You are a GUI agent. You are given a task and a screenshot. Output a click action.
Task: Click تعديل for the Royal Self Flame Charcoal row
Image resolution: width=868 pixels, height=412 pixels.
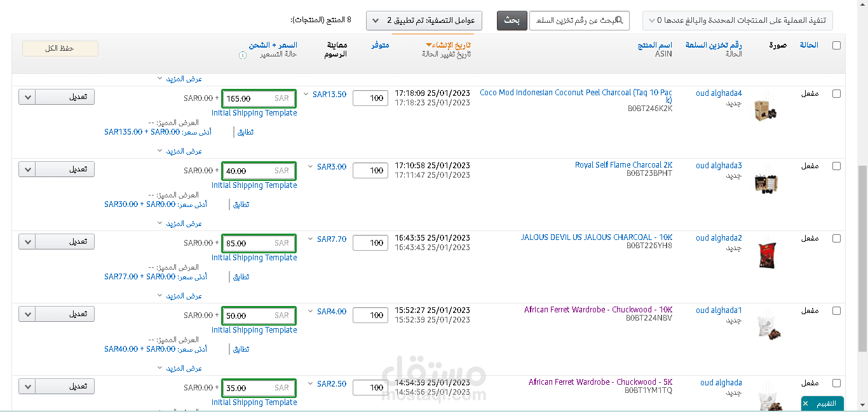click(65, 169)
